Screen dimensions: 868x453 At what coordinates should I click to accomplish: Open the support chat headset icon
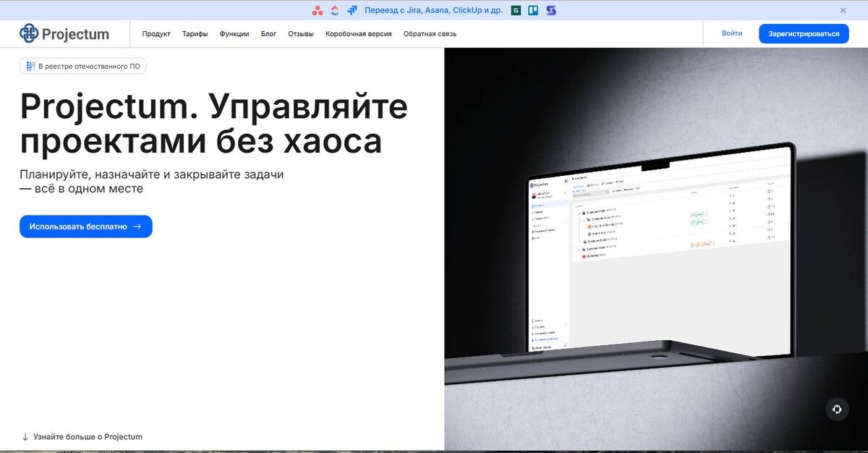837,409
